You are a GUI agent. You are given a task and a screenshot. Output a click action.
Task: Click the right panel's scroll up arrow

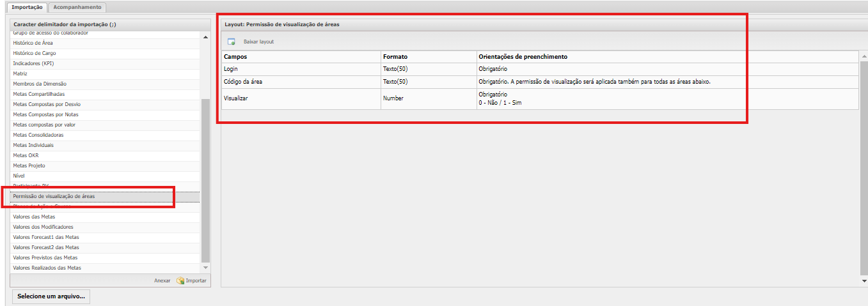tap(864, 54)
